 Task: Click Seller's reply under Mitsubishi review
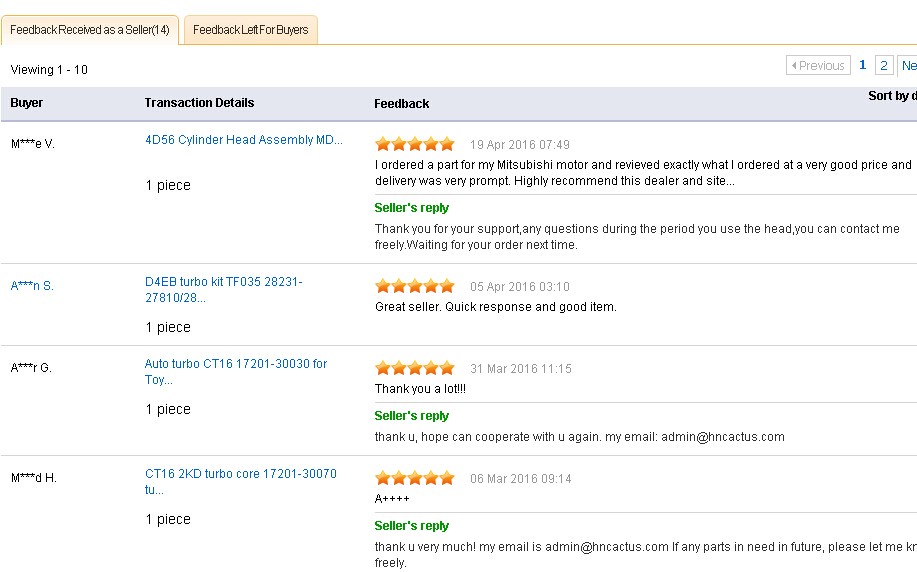point(411,208)
